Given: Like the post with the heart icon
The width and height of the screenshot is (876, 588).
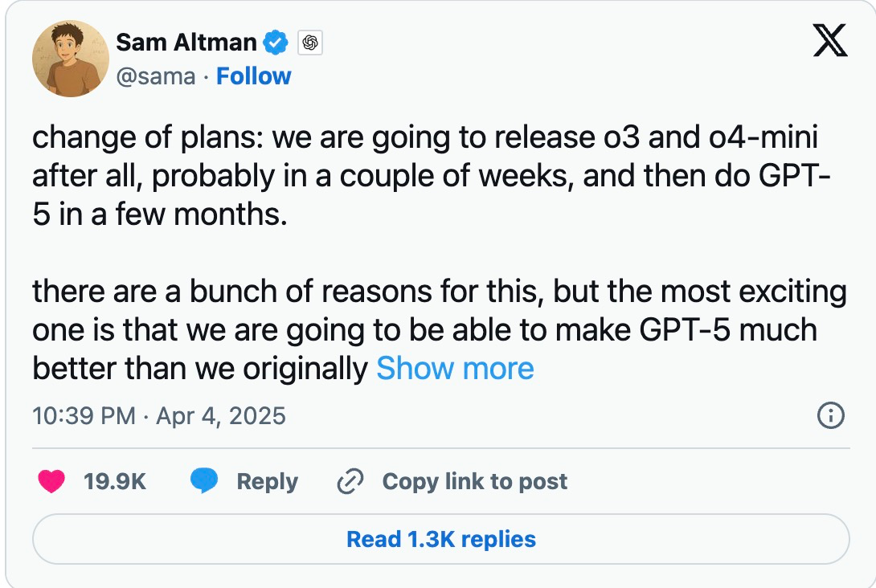Looking at the screenshot, I should pyautogui.click(x=51, y=481).
